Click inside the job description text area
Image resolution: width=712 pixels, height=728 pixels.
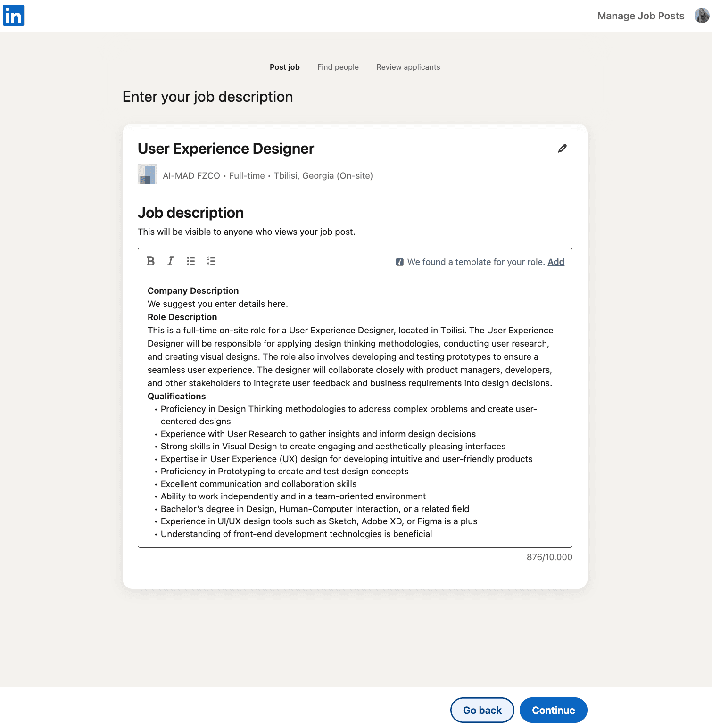354,410
